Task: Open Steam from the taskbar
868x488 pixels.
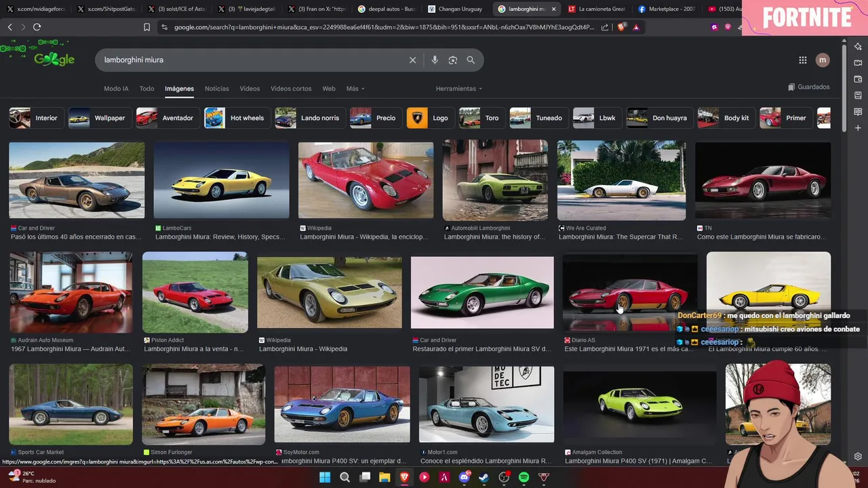Action: 484,477
